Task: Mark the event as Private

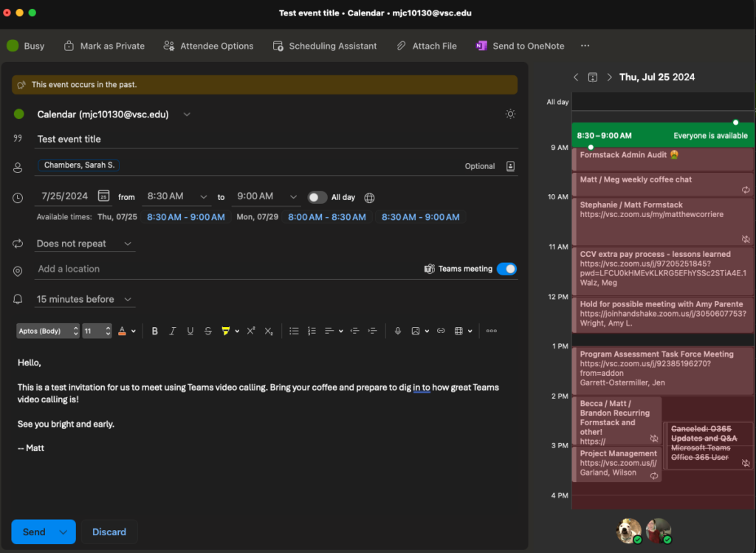Action: coord(104,46)
